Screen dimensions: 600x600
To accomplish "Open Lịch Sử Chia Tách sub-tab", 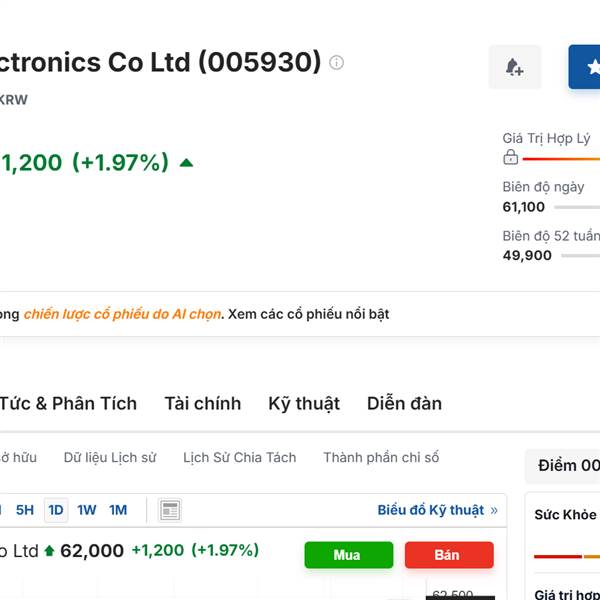I will point(240,458).
